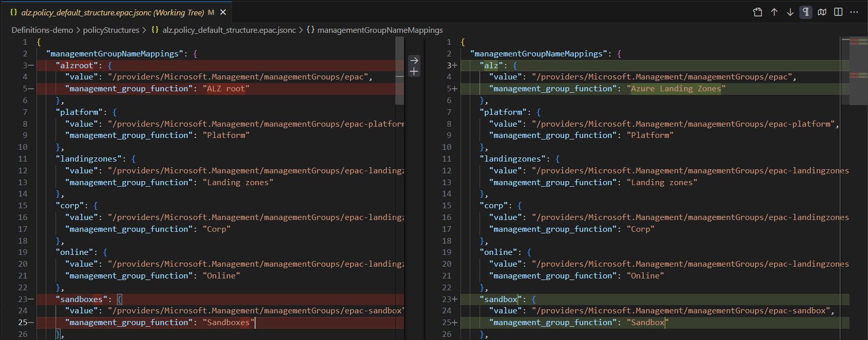Viewport: 868px width, 340px height.
Task: Click the "Online" value in the right pane
Action: pyautogui.click(x=645, y=275)
